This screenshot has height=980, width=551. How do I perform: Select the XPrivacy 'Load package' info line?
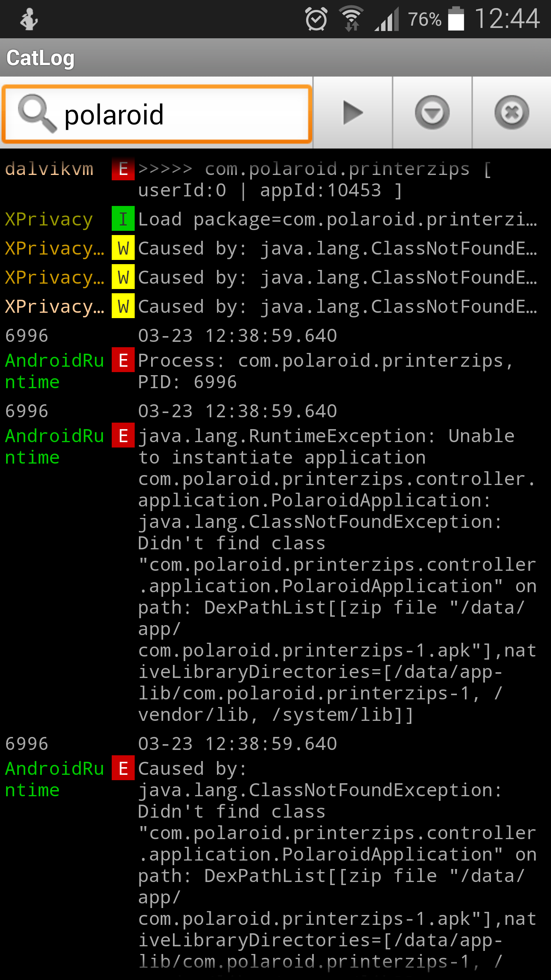coord(337,219)
